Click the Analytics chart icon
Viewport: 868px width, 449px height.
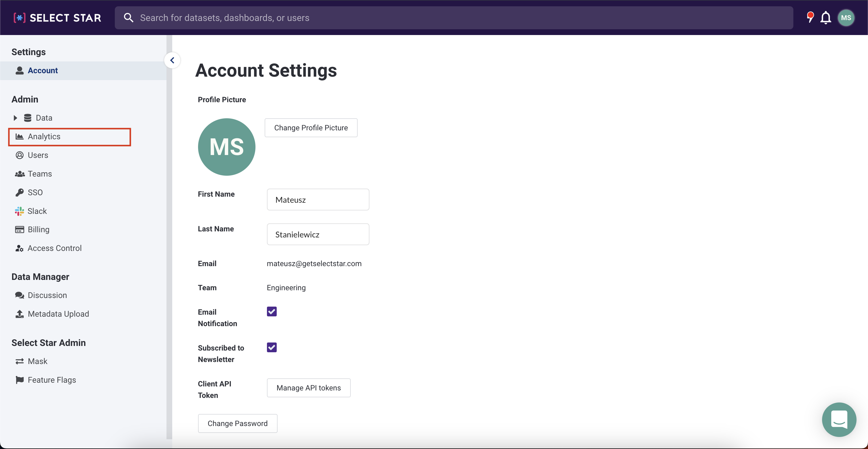(20, 137)
